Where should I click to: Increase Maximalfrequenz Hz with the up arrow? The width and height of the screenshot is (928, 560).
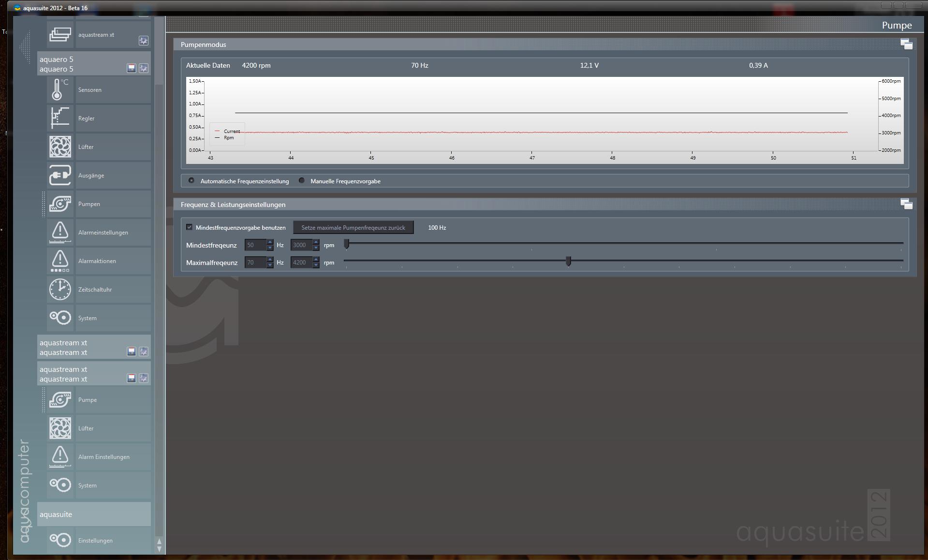270,260
